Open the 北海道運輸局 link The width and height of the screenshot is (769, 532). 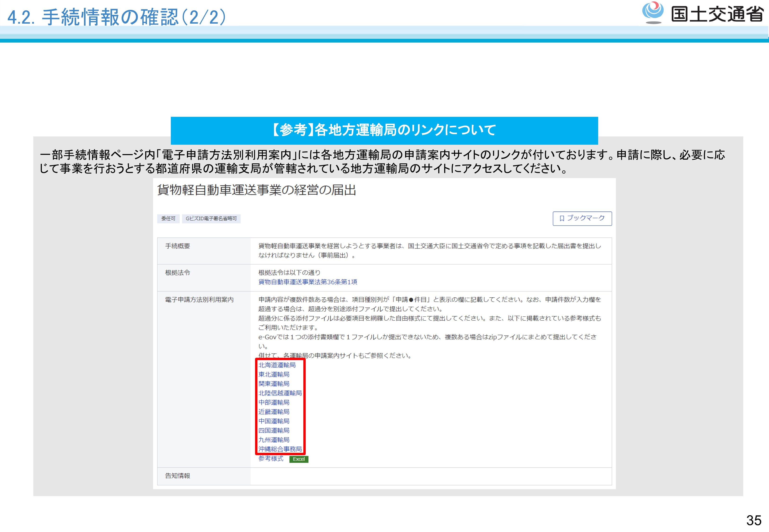(277, 365)
